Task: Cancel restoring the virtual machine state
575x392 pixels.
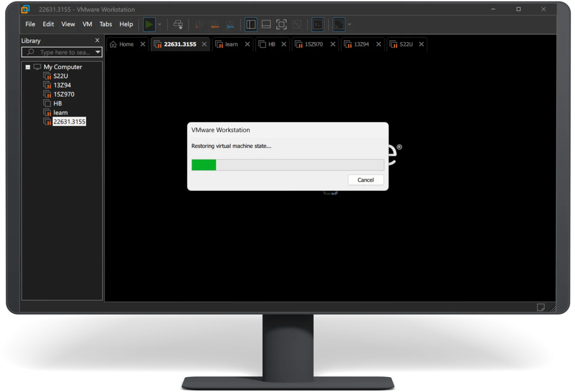Action: 366,180
